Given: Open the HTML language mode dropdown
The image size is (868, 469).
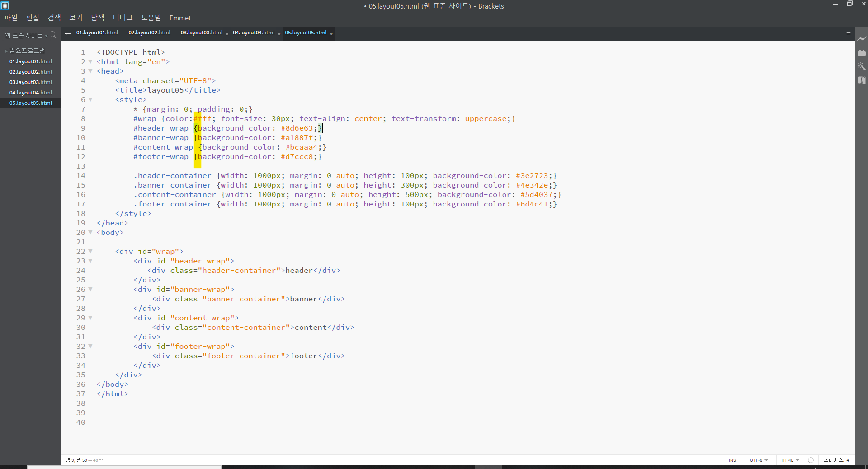Looking at the screenshot, I should (x=790, y=460).
